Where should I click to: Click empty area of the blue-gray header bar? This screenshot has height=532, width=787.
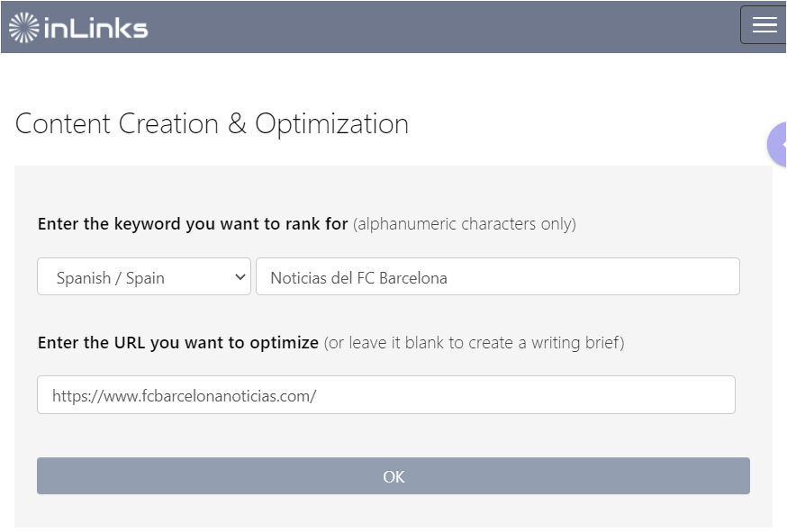point(442,28)
